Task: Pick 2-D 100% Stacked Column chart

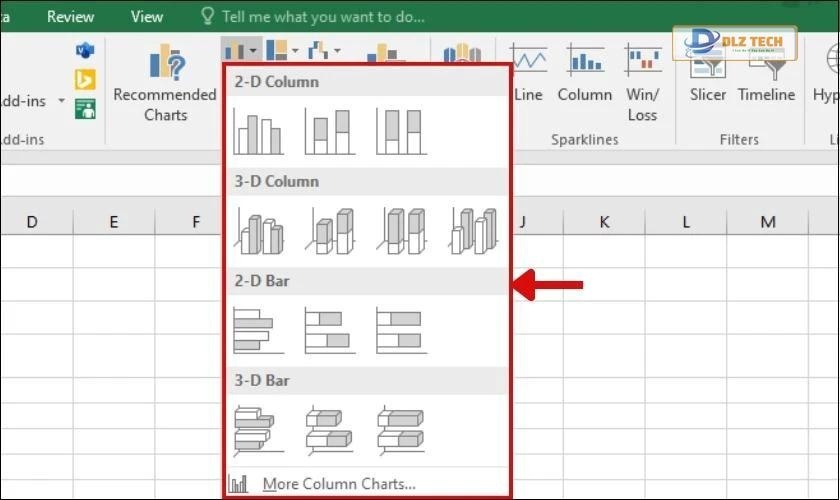Action: 400,131
